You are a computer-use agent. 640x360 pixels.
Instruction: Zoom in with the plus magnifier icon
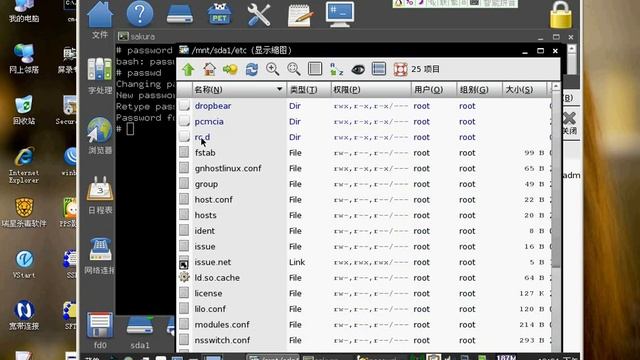(272, 69)
